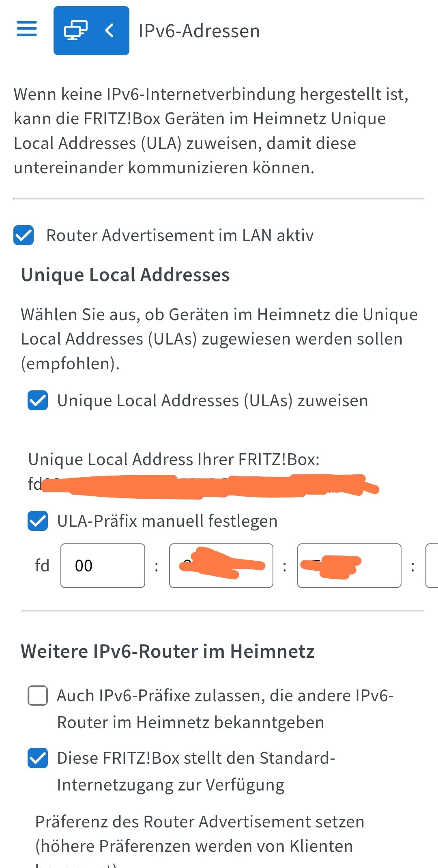
Task: Uncheck the ULAs zuweisen checkbox
Action: [x=38, y=401]
